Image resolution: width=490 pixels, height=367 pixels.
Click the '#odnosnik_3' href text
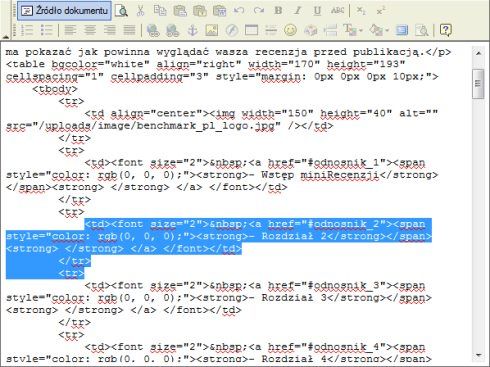[x=344, y=286]
